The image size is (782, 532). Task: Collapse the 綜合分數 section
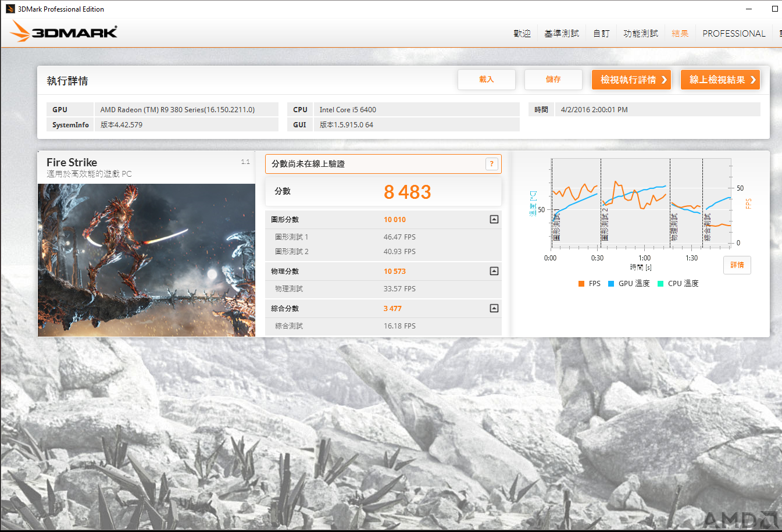click(x=494, y=308)
